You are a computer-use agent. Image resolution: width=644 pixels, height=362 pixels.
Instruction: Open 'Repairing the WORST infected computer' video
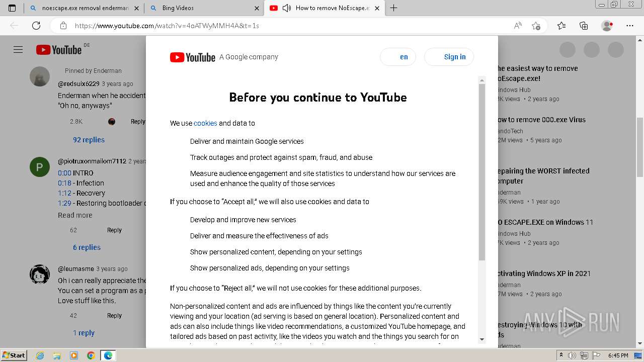543,176
